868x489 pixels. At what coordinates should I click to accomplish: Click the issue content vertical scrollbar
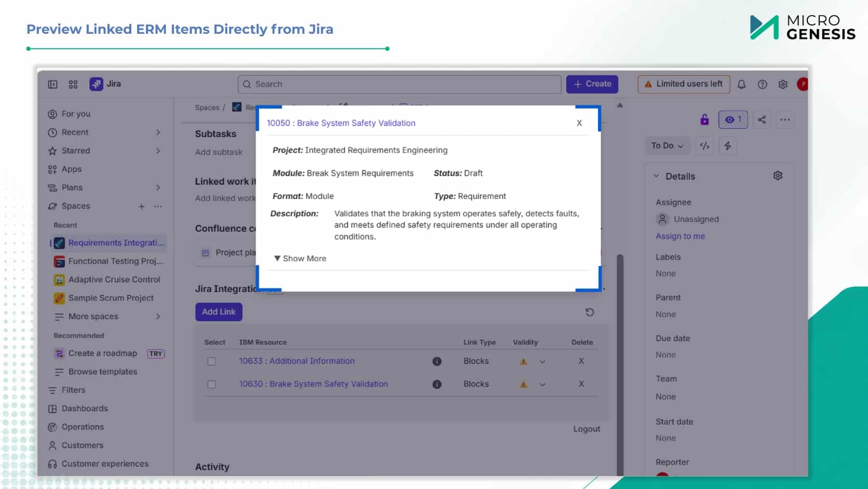pos(620,364)
